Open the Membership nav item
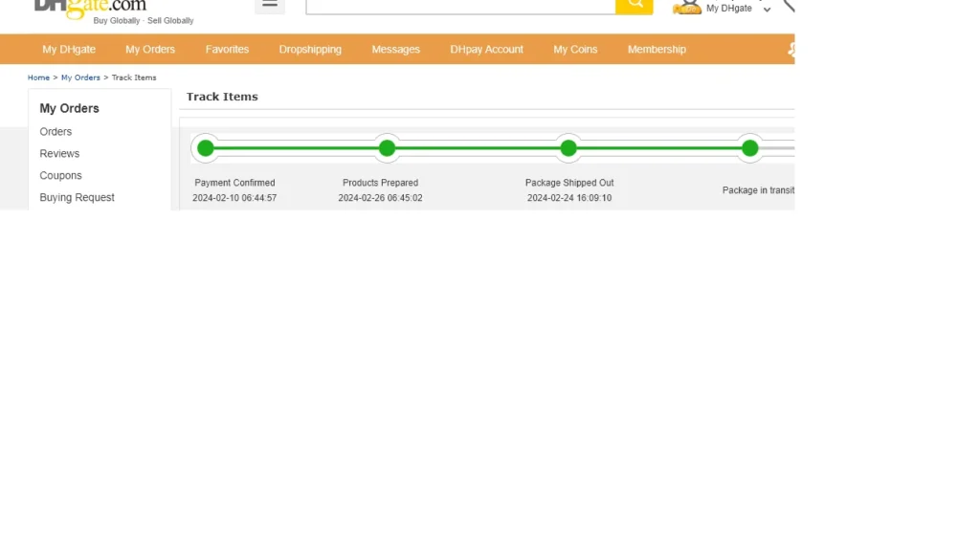This screenshot has height=551, width=980. pyautogui.click(x=657, y=50)
